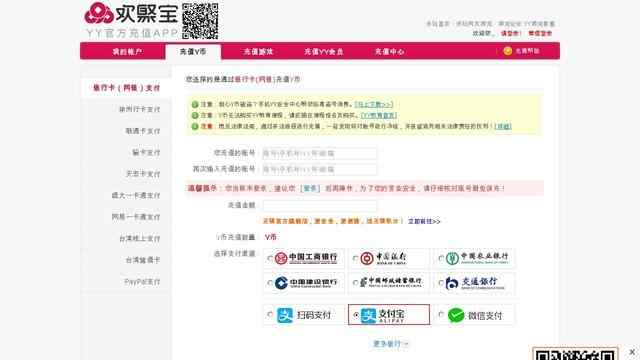This screenshot has height=360, width=640.
Task: Click the 微信登录 link at top right
Action: click(540, 33)
